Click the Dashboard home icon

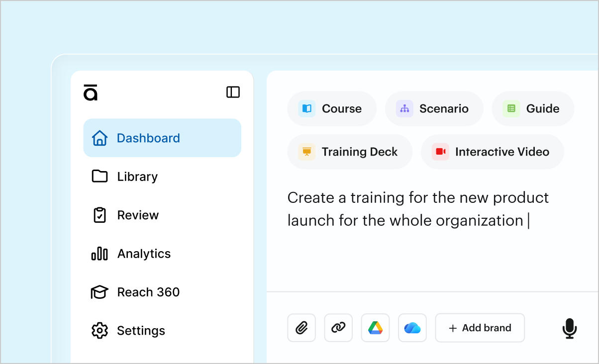[100, 138]
